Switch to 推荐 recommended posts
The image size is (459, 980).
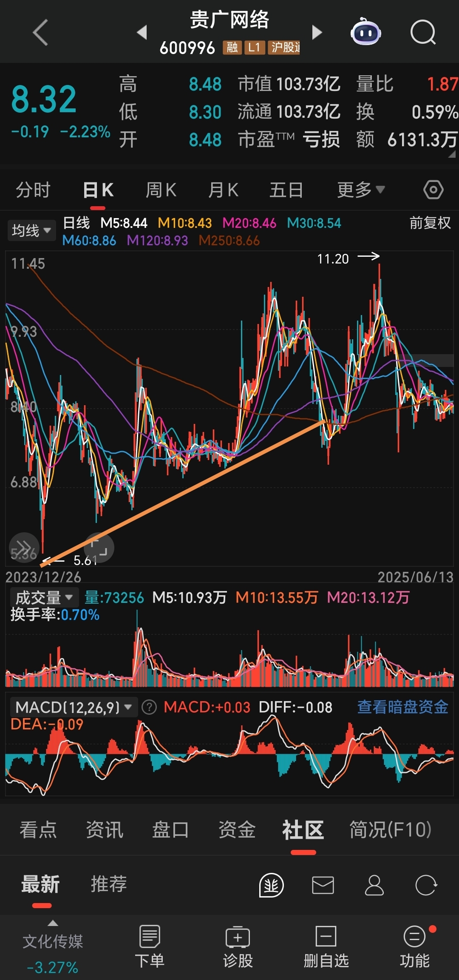click(109, 884)
